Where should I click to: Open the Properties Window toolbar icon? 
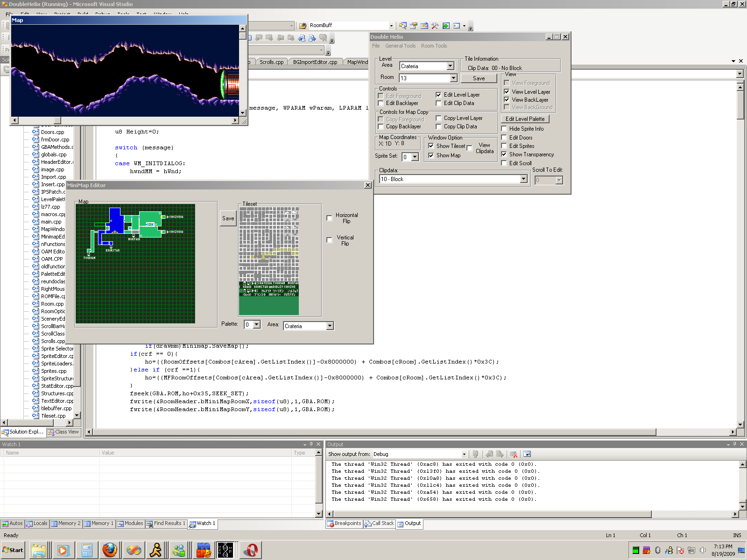[x=413, y=26]
